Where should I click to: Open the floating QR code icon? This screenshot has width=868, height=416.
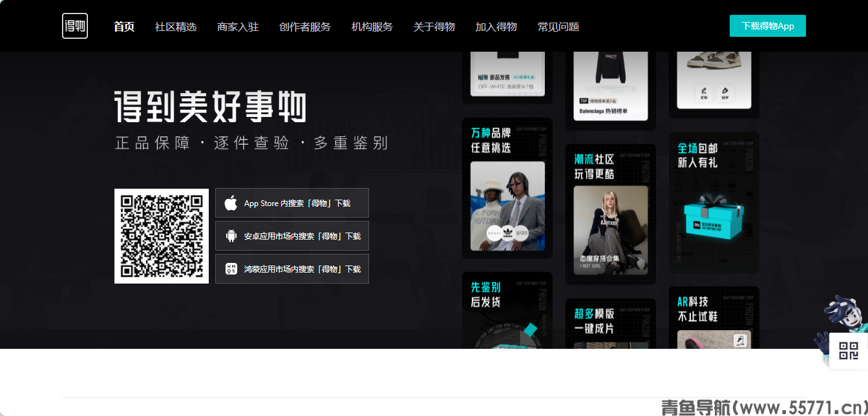tap(849, 351)
